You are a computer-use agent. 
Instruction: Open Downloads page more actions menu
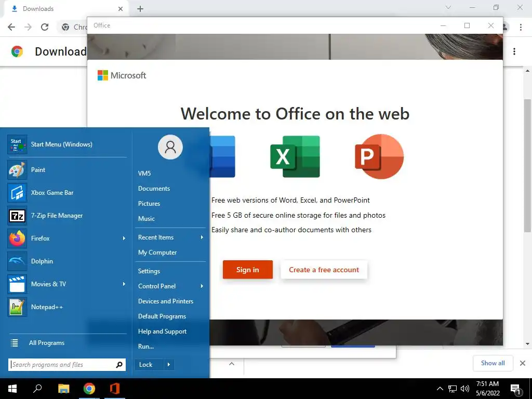pyautogui.click(x=514, y=51)
